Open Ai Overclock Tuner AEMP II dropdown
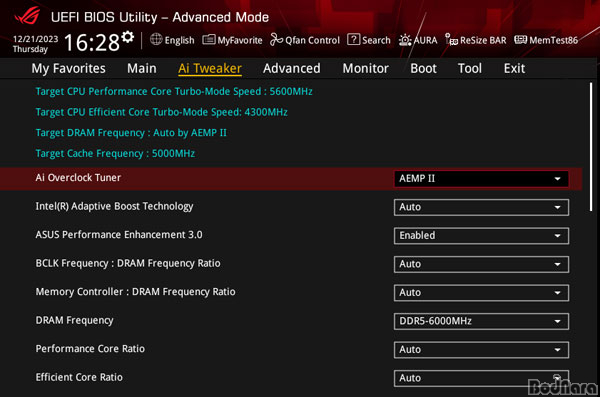 tap(481, 179)
